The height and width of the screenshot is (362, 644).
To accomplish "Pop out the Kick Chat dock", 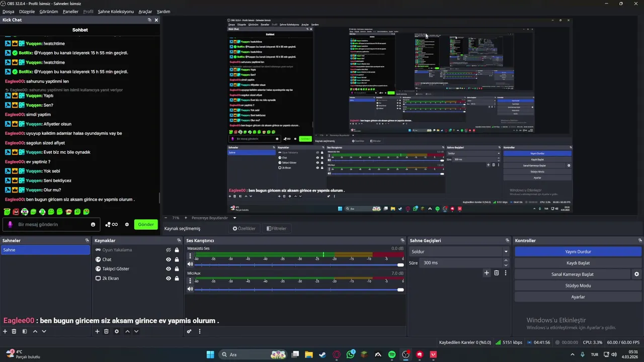I will [149, 20].
